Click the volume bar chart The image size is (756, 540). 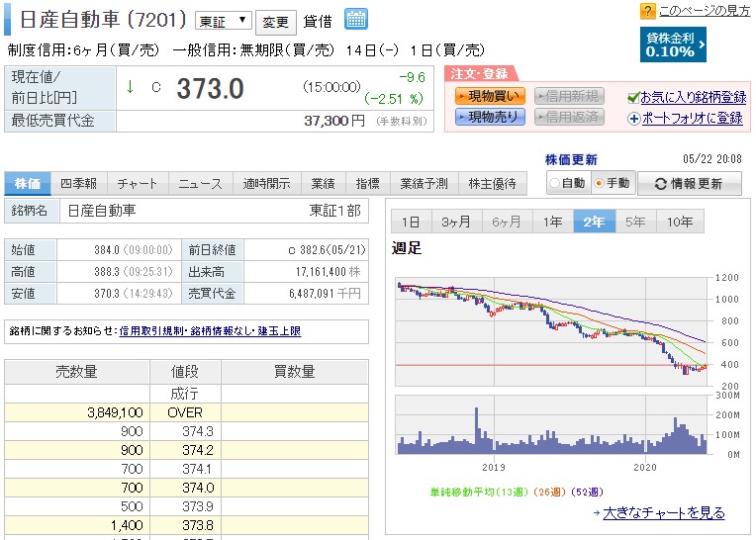pyautogui.click(x=551, y=425)
